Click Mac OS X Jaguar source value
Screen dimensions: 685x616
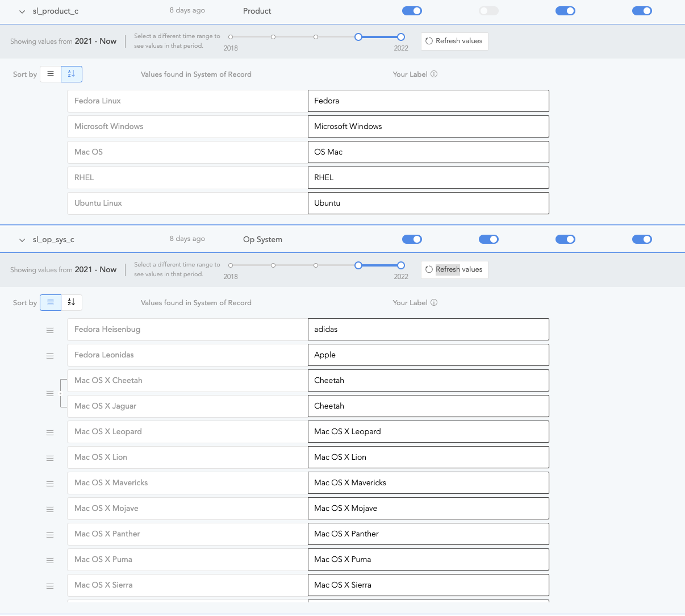[187, 406]
